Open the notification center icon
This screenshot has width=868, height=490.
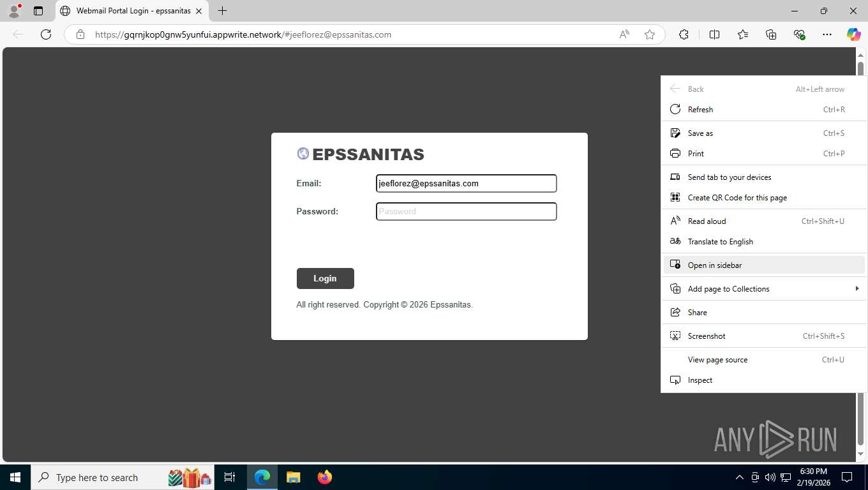pyautogui.click(x=847, y=477)
